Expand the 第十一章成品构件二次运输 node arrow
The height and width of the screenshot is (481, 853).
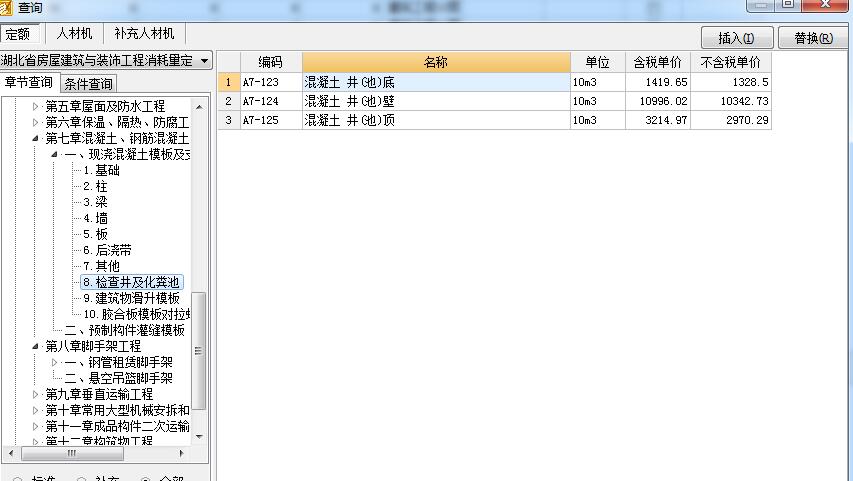(35, 426)
